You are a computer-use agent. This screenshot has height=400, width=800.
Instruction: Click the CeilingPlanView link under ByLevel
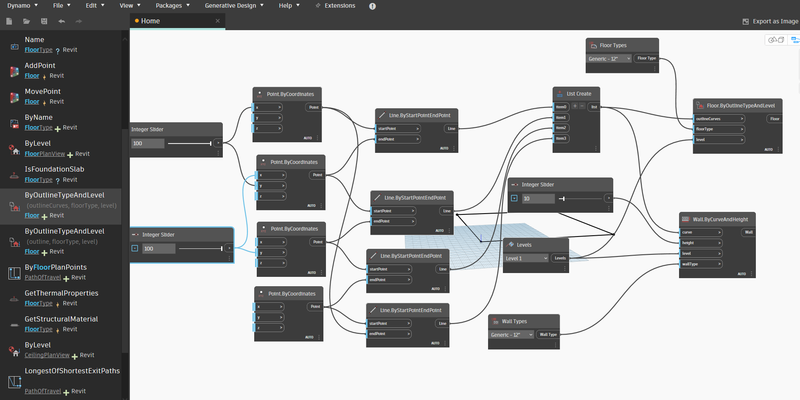47,355
